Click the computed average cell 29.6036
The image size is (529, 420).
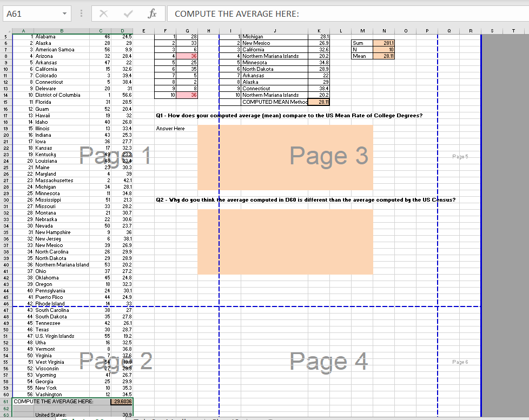tap(122, 402)
